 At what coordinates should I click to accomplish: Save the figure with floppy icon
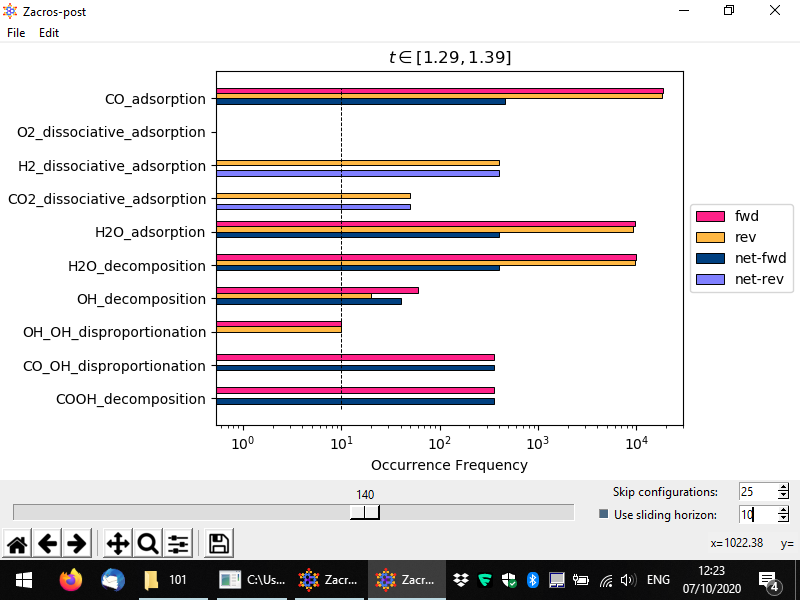pos(219,544)
